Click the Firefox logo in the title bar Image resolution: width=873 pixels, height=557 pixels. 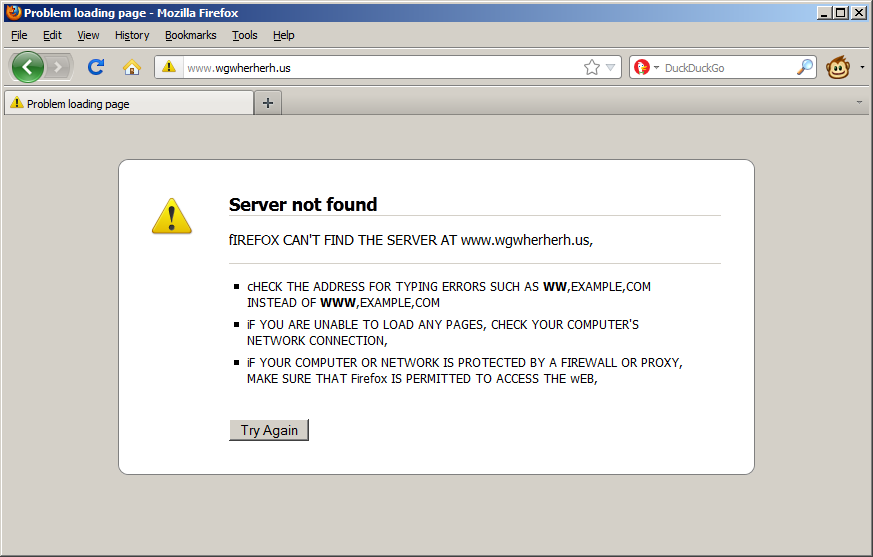coord(13,12)
